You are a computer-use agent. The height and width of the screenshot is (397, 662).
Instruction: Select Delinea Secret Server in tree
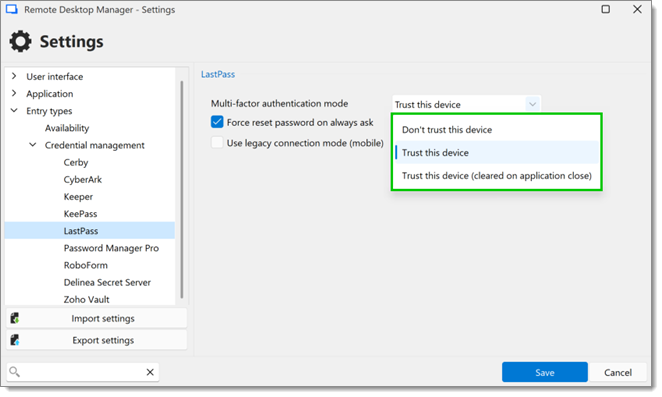(107, 282)
